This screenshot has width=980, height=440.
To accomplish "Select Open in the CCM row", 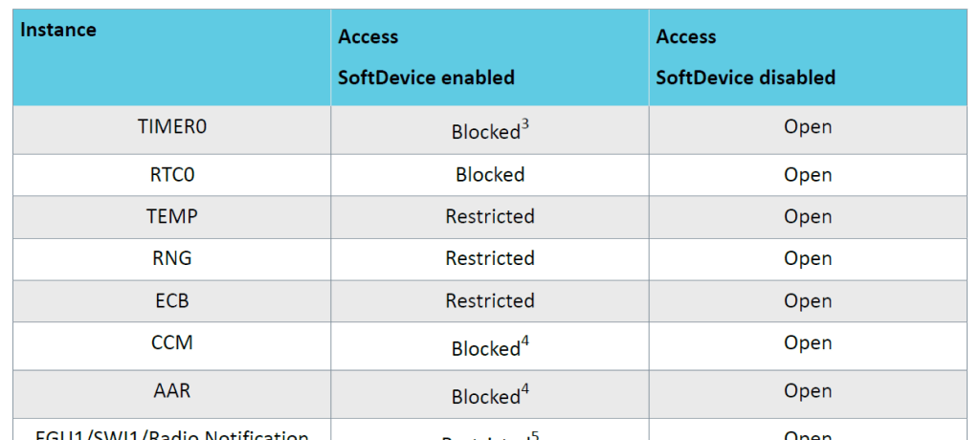I will pos(808,342).
